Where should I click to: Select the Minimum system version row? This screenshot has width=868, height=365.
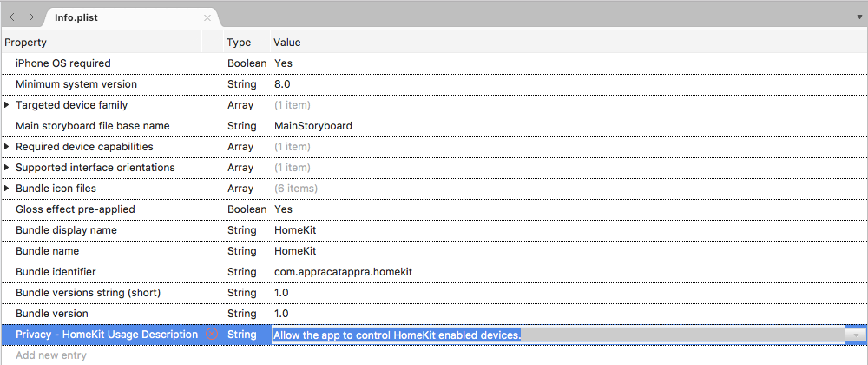click(76, 84)
